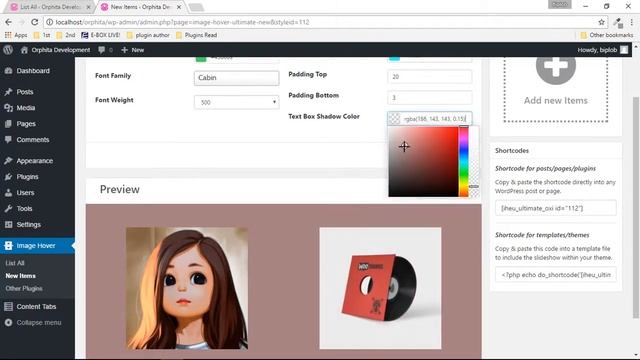Click the Preview heading
Screen dimensions: 640x360
120,189
